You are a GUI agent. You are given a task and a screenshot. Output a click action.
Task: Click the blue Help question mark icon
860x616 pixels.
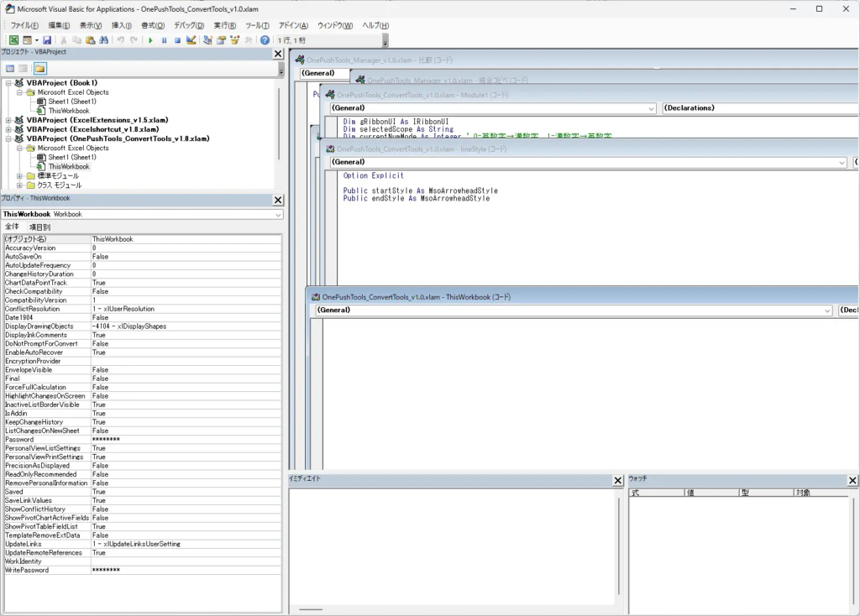coord(265,40)
